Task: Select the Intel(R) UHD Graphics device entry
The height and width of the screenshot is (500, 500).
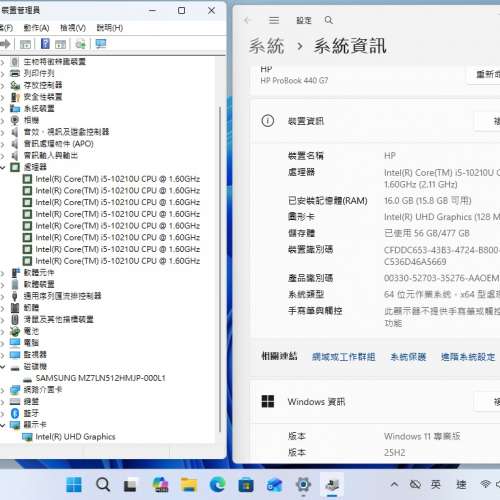Action: coord(75,437)
